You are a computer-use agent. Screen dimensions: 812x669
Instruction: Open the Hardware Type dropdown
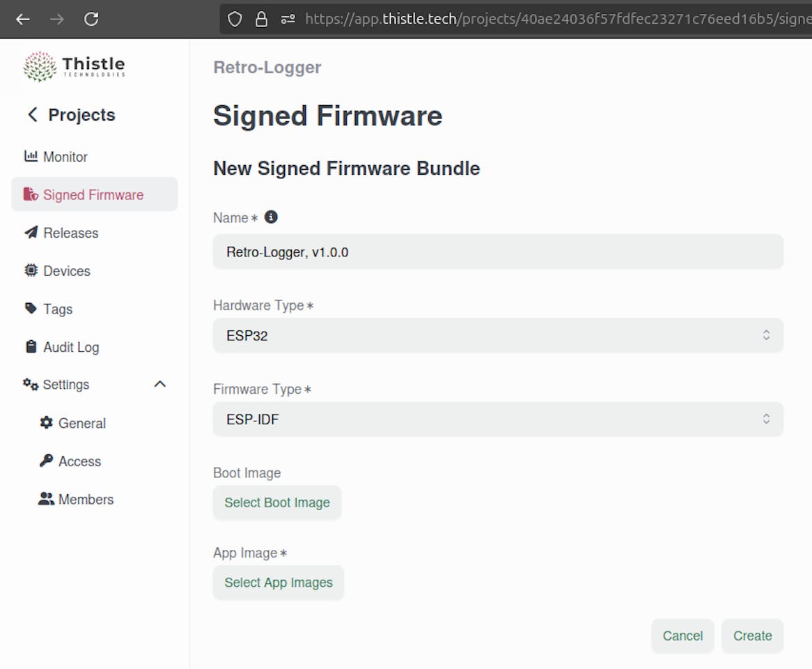click(498, 335)
